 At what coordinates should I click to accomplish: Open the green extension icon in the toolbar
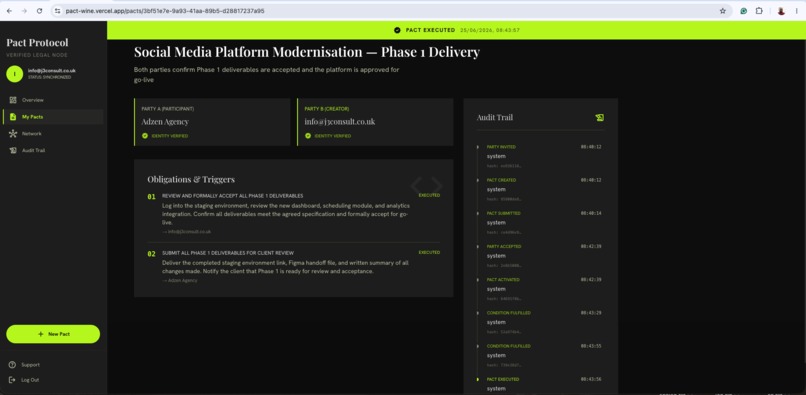[743, 11]
